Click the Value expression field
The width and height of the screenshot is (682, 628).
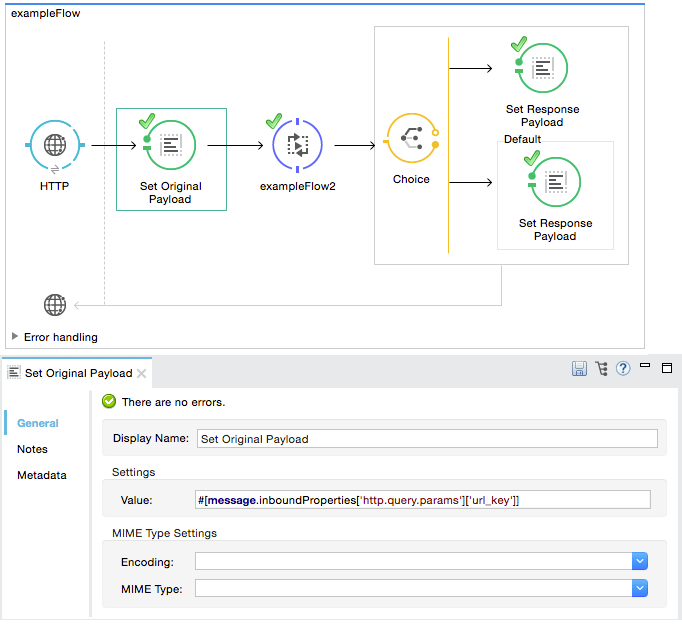click(422, 500)
